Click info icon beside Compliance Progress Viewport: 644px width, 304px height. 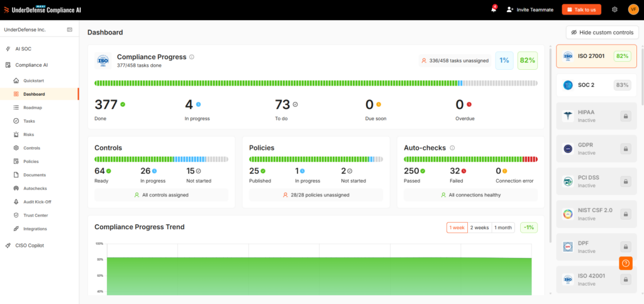pos(192,57)
